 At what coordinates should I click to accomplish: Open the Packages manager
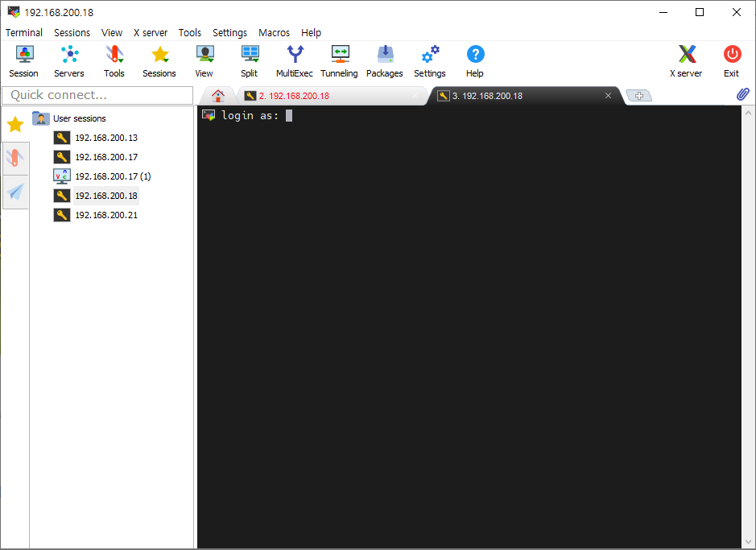click(385, 60)
